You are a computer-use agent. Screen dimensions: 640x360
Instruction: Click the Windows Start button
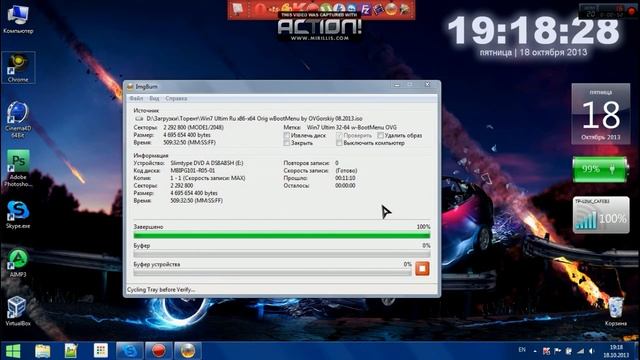pos(13,351)
